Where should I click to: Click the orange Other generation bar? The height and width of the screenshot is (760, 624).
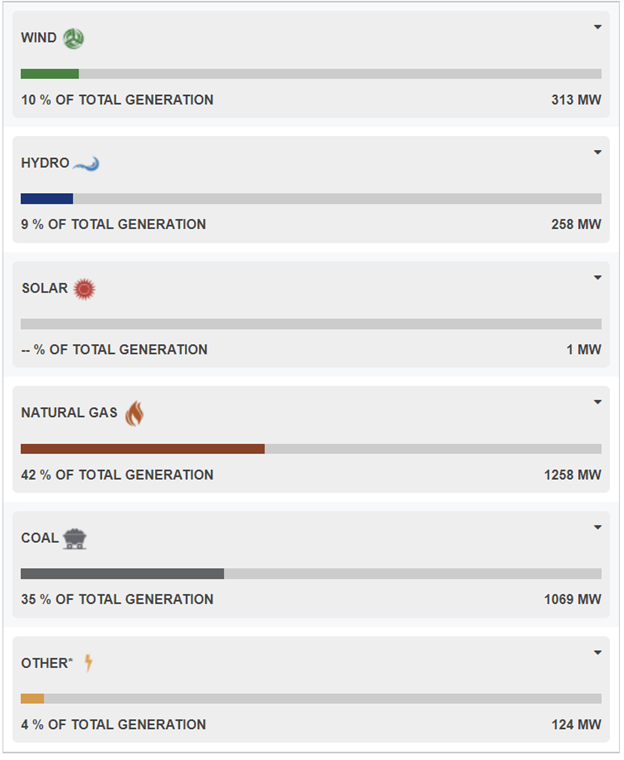pyautogui.click(x=32, y=699)
